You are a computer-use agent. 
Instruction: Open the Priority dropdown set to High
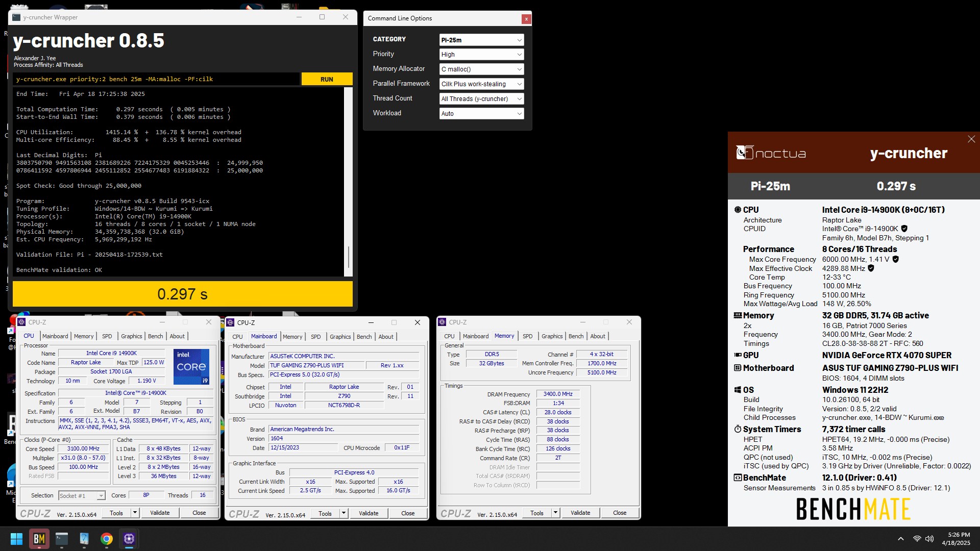click(481, 55)
